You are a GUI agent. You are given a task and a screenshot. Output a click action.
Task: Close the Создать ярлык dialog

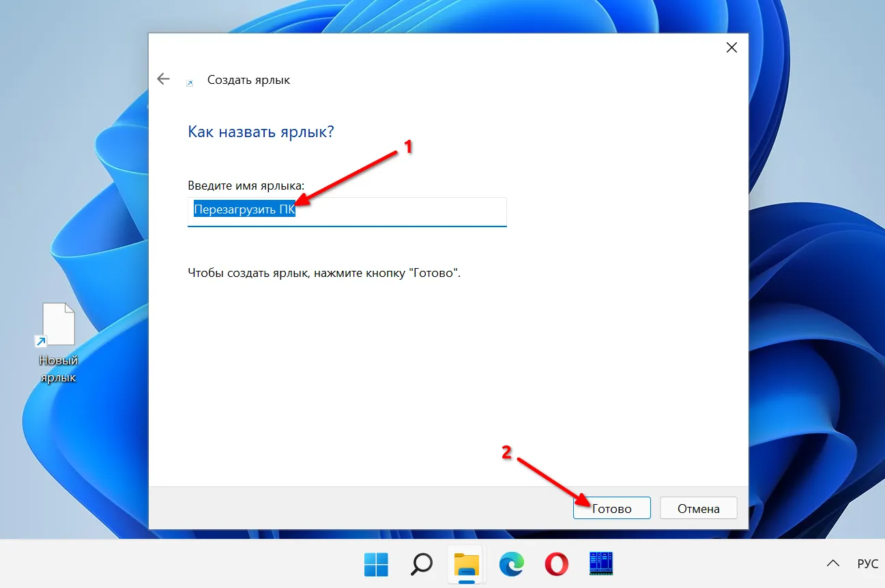pos(731,48)
